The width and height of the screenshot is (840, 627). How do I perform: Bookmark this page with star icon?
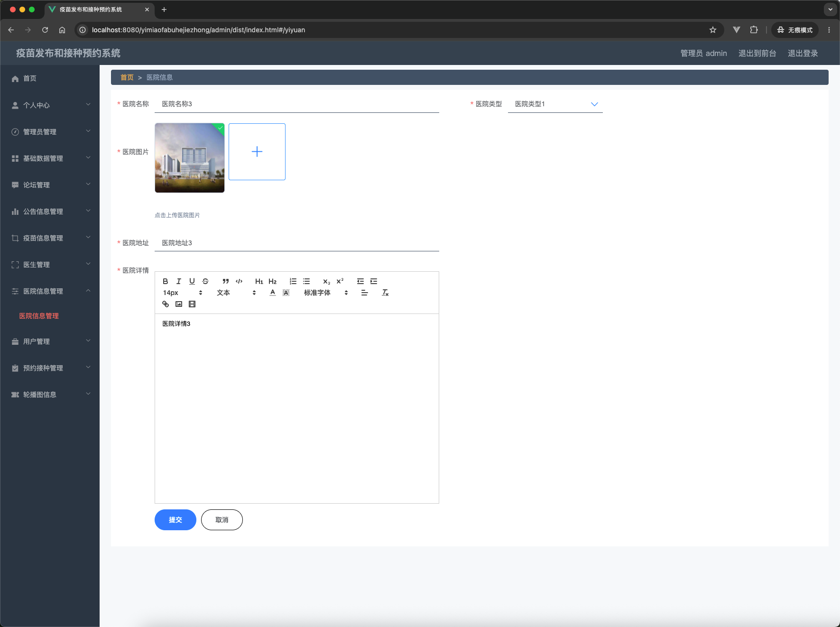click(x=713, y=30)
